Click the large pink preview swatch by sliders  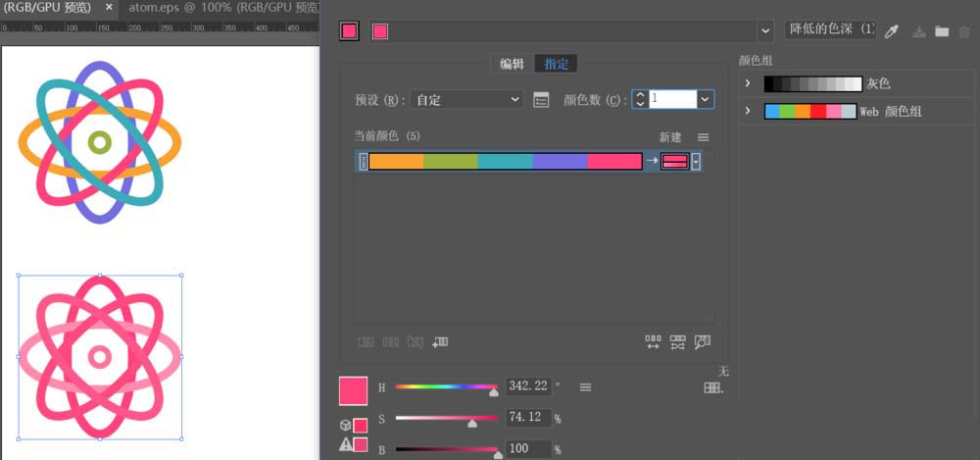click(x=353, y=391)
